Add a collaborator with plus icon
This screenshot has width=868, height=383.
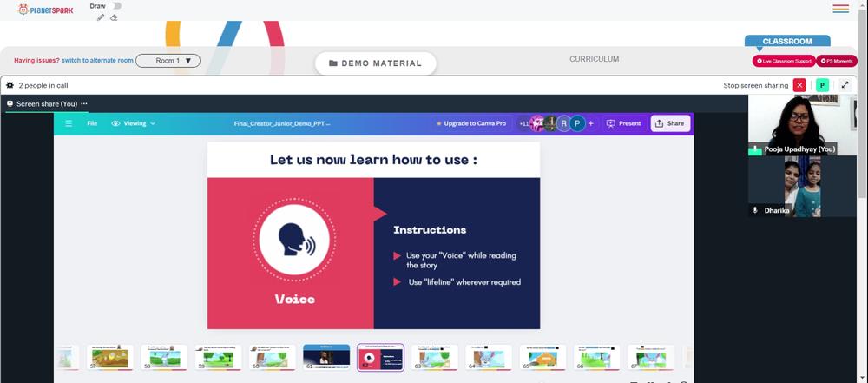(590, 123)
